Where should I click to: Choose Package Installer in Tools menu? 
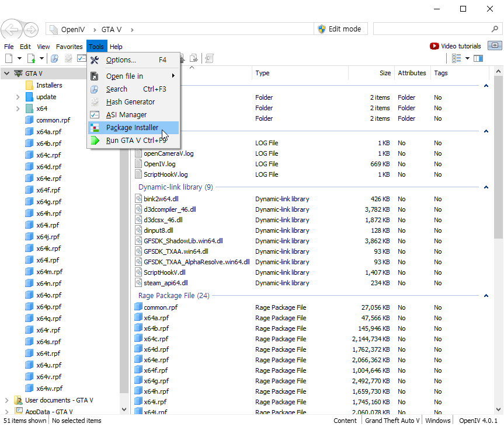point(133,127)
